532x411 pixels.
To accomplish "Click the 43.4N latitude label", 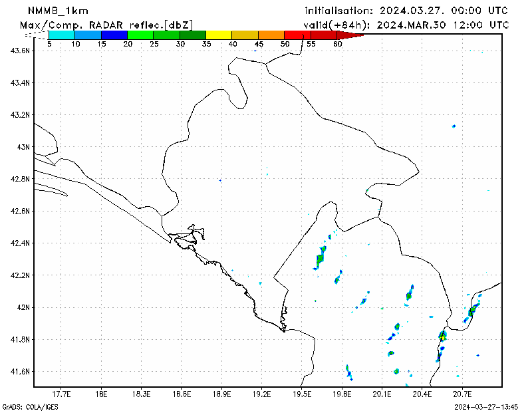I will pyautogui.click(x=21, y=83).
